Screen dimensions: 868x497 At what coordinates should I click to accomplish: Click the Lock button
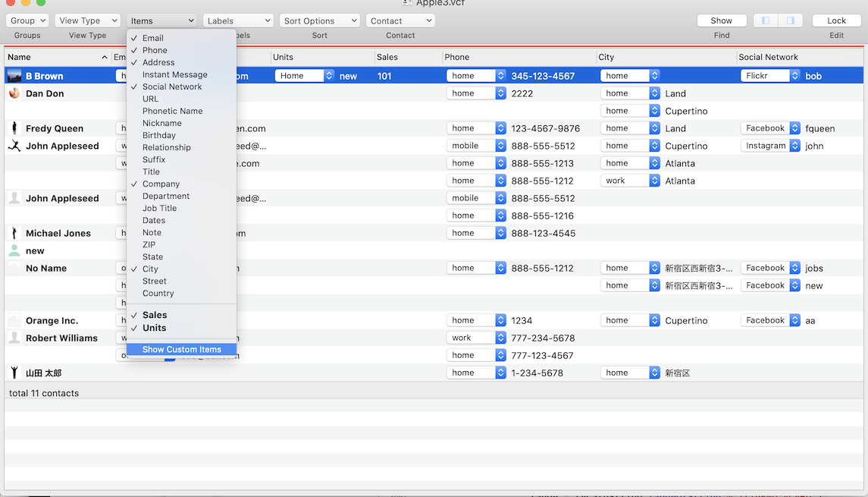coord(836,20)
